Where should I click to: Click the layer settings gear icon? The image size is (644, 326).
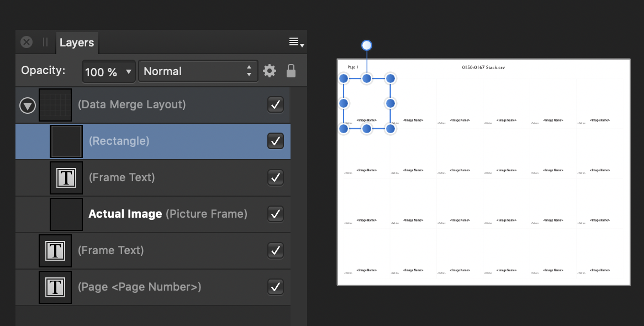[x=269, y=71]
